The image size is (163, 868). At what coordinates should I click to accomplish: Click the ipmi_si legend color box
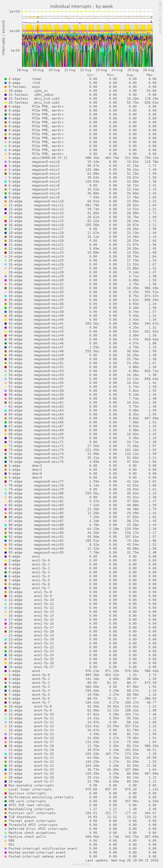click(x=5, y=91)
